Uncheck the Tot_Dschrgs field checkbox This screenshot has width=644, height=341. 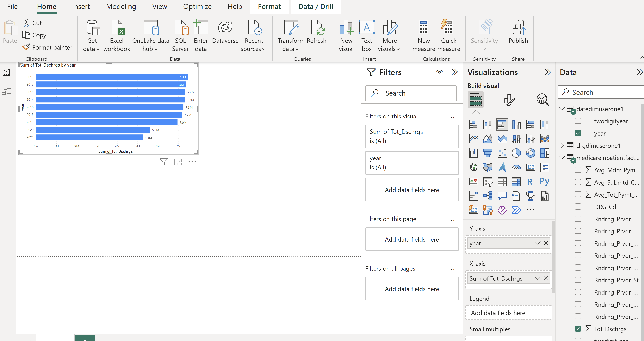coord(578,329)
